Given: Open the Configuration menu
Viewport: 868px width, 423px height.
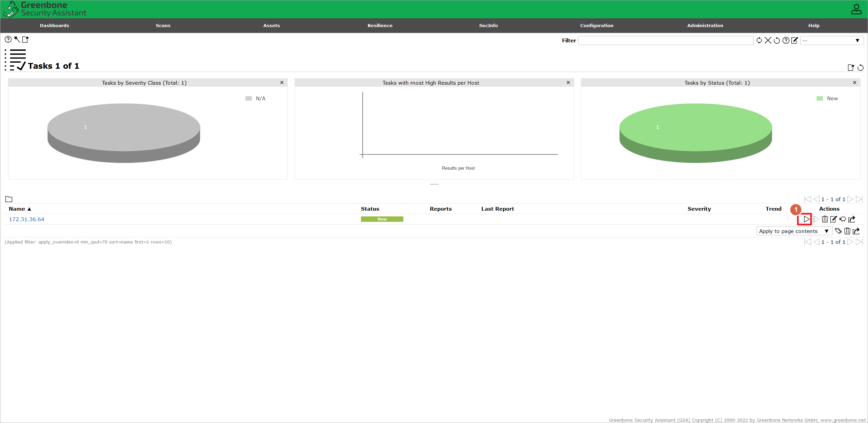Looking at the screenshot, I should point(597,25).
